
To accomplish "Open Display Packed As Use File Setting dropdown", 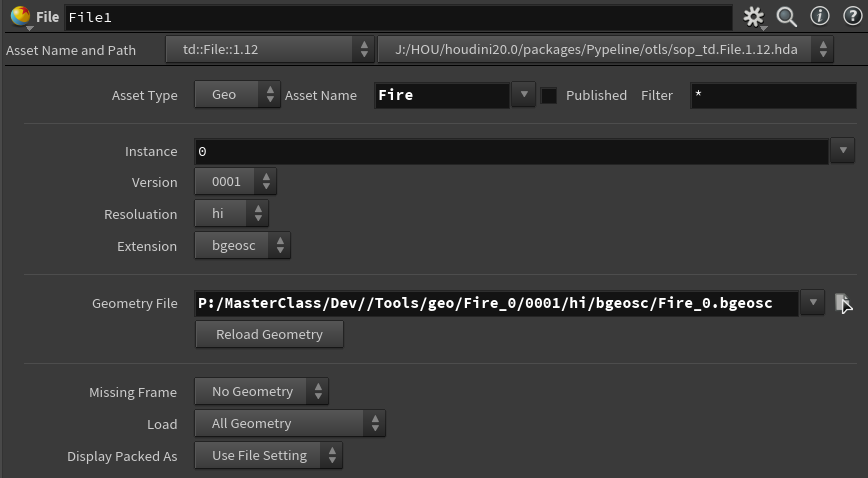I will pos(268,456).
